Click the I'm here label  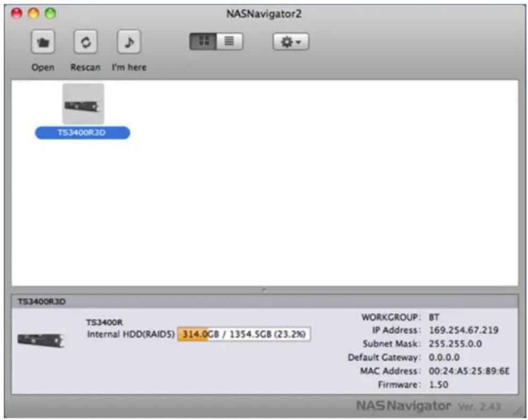tap(129, 68)
